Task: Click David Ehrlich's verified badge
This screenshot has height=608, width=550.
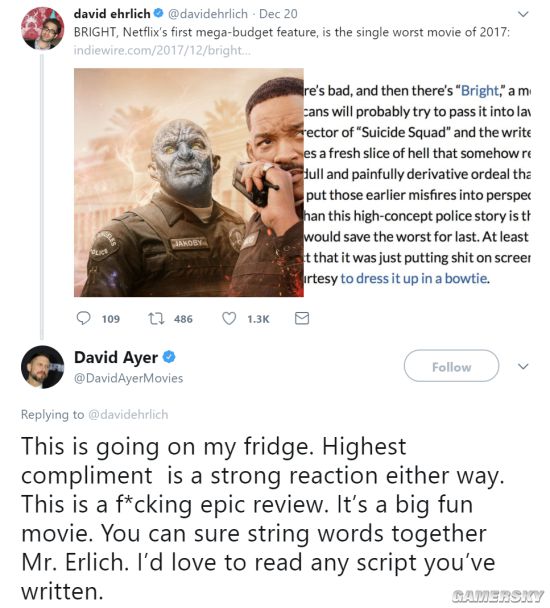Action: pos(159,13)
